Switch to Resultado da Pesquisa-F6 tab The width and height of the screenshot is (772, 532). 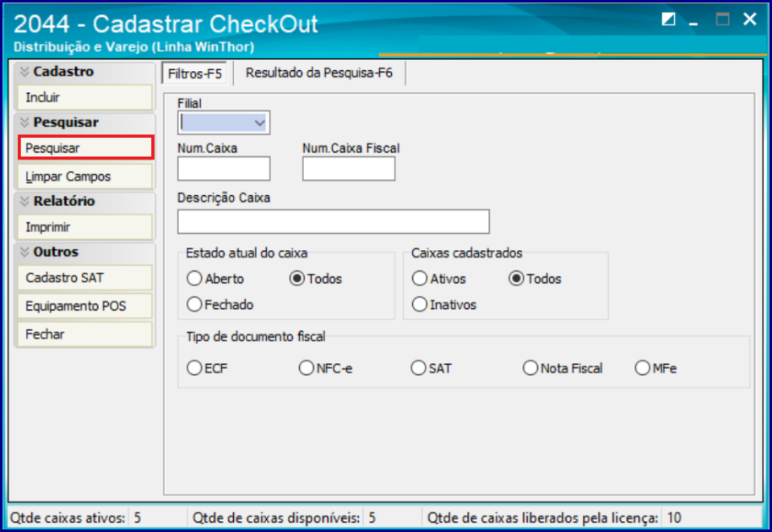tap(319, 73)
